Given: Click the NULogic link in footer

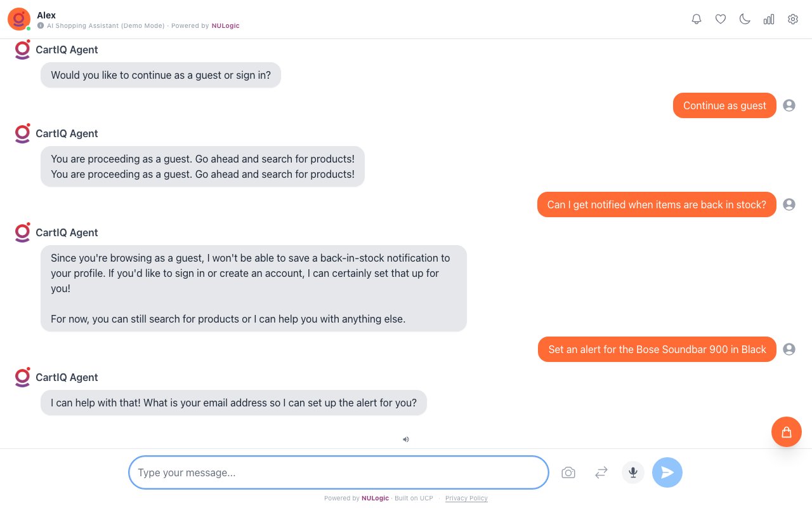Looking at the screenshot, I should [375, 498].
